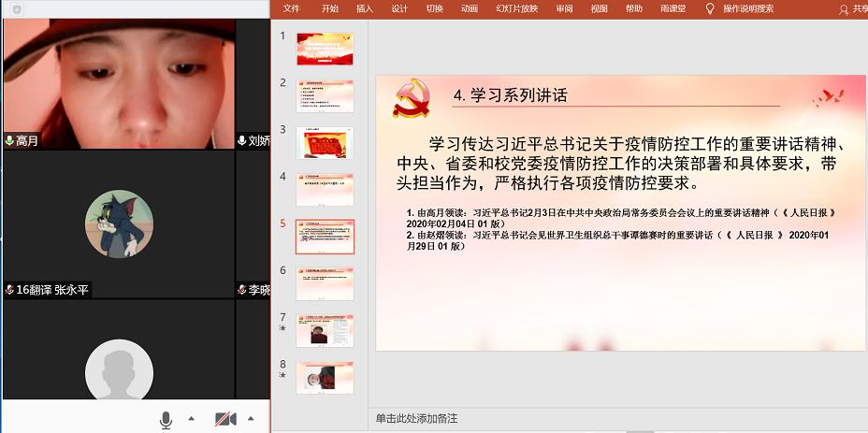Viewport: 868px width, 433px height.
Task: Click the Share person icon
Action: 844,9
